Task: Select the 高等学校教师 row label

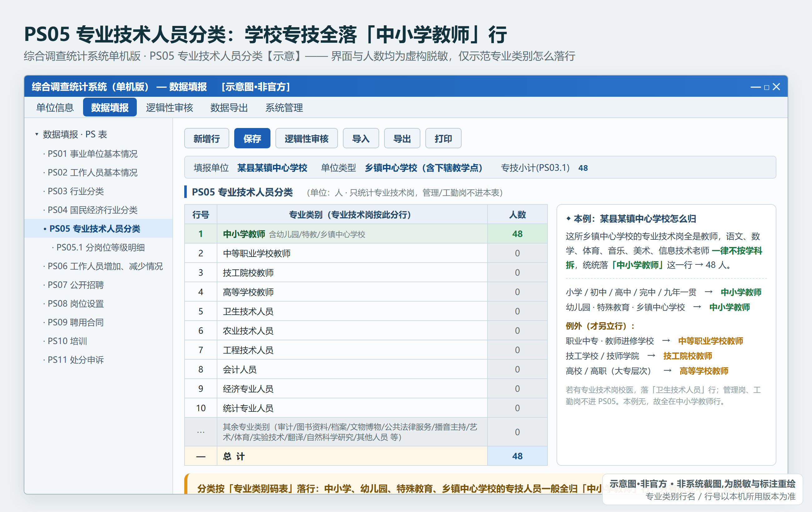Action: 248,292
